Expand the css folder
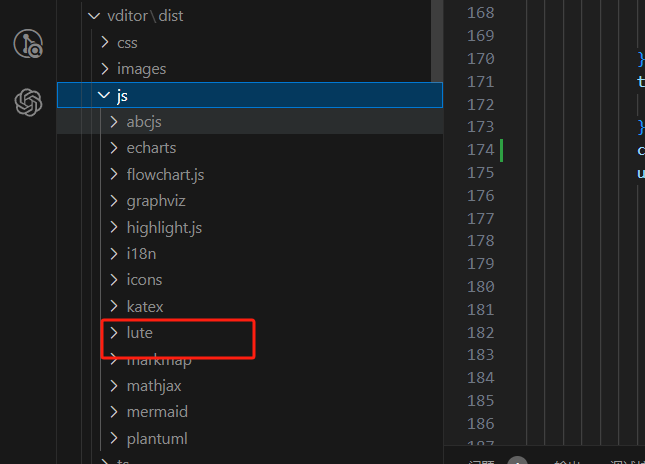The height and width of the screenshot is (464, 645). pos(127,42)
